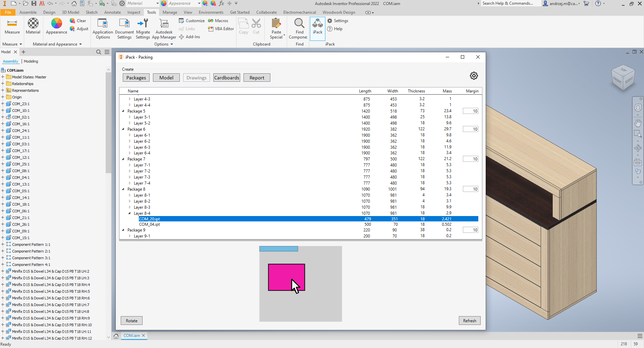Click the Name column header
Image resolution: width=644 pixels, height=348 pixels.
pyautogui.click(x=133, y=91)
